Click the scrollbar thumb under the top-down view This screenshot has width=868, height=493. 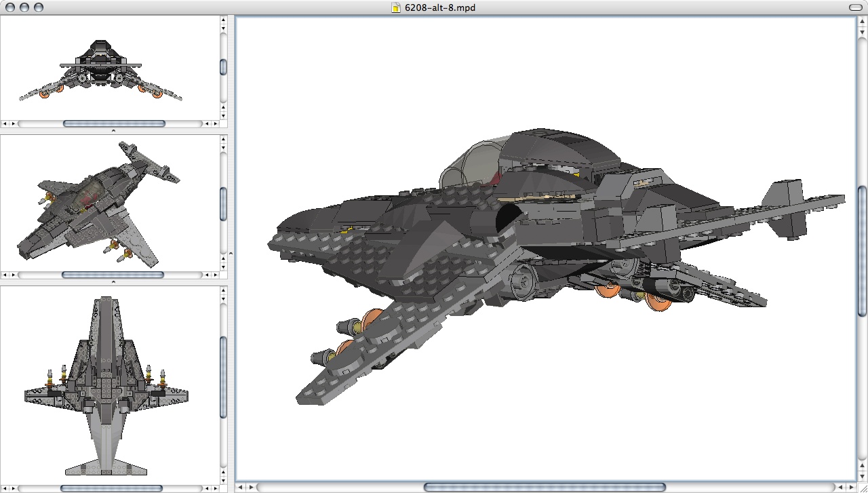(113, 487)
